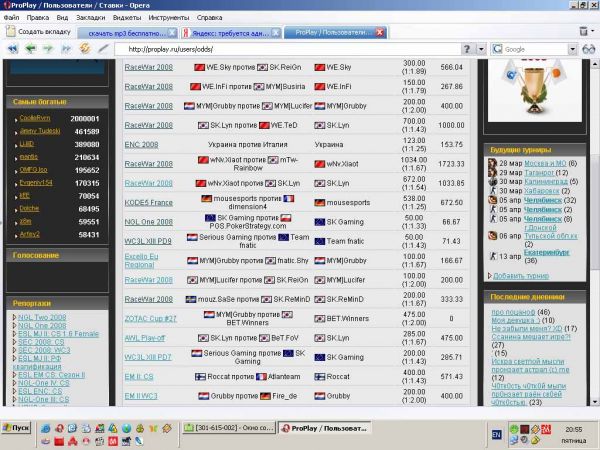Open the Dolche user link
The image size is (600, 450).
click(x=29, y=209)
